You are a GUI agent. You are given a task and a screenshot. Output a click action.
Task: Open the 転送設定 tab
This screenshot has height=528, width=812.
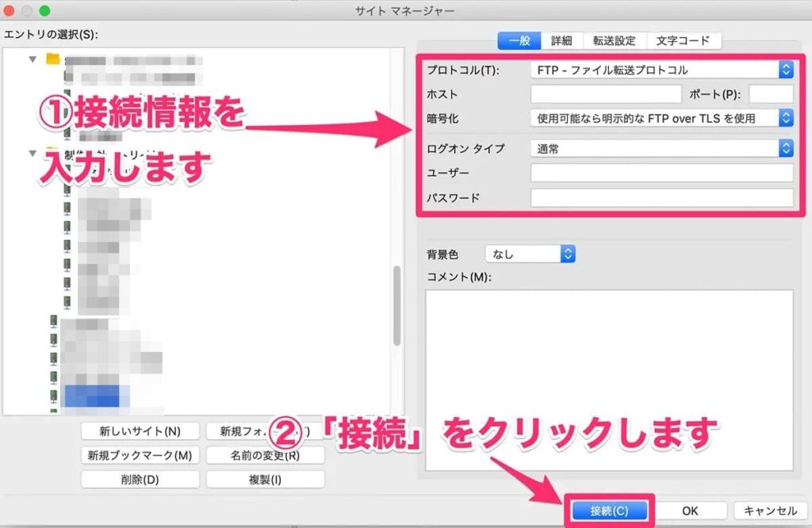pyautogui.click(x=615, y=40)
